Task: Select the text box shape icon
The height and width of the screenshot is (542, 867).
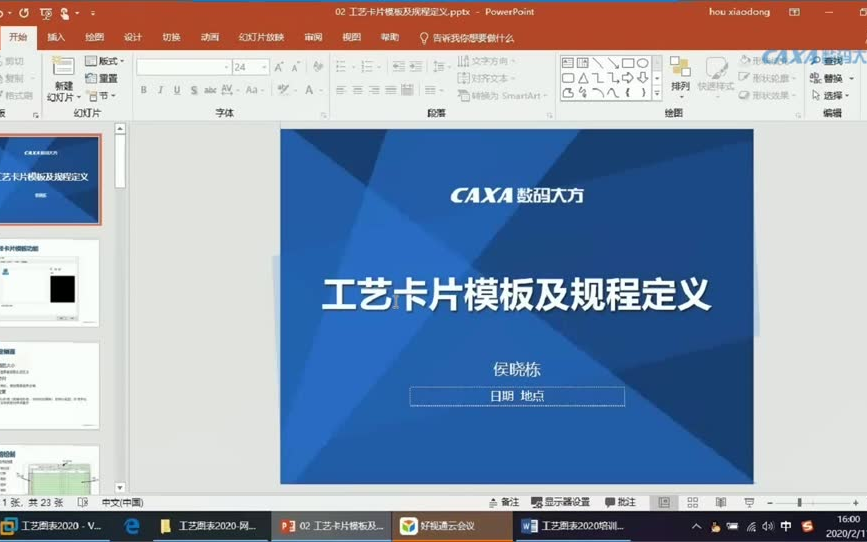Action: (x=568, y=63)
